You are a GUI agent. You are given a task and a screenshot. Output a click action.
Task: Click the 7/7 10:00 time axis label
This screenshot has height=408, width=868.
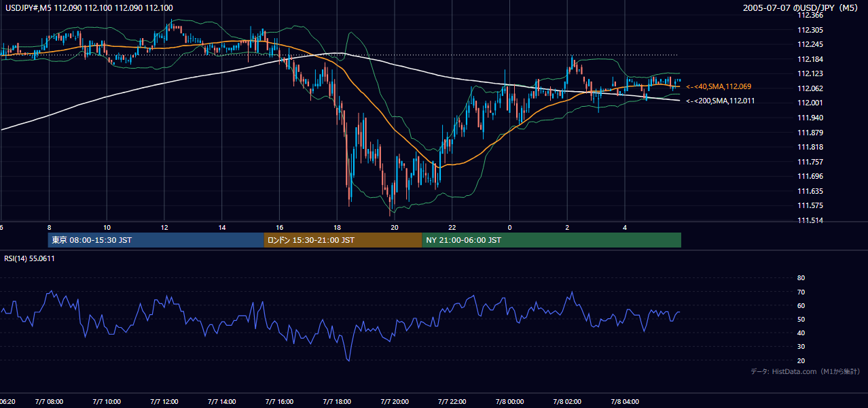(107, 402)
